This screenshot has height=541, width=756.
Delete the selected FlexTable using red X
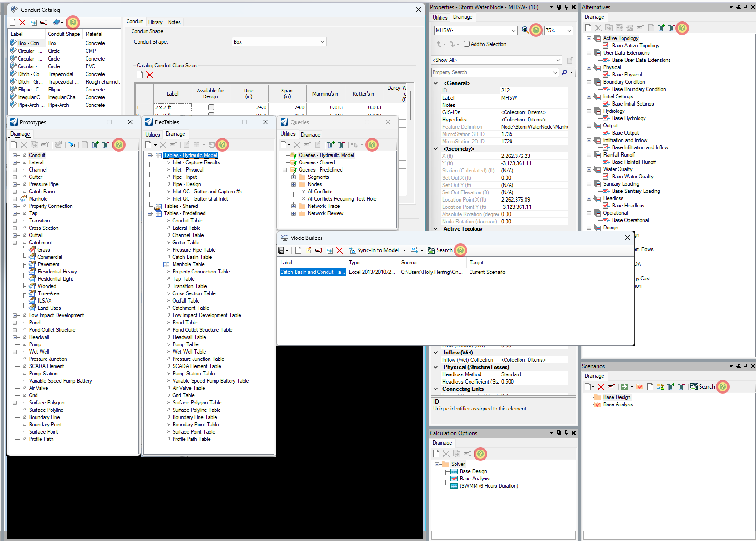[x=163, y=145]
